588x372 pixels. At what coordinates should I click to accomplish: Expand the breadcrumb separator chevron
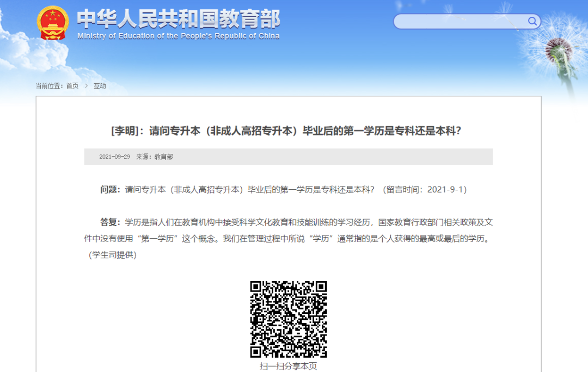[x=87, y=85]
